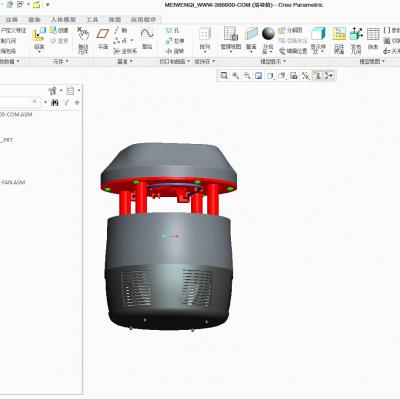Open the Display Style (显示样式) dropdown

pyautogui.click(x=318, y=41)
